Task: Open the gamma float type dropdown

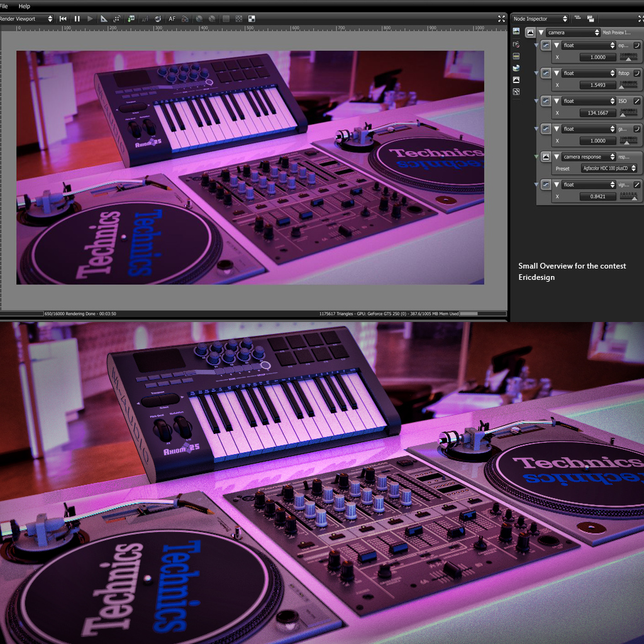Action: pyautogui.click(x=589, y=129)
